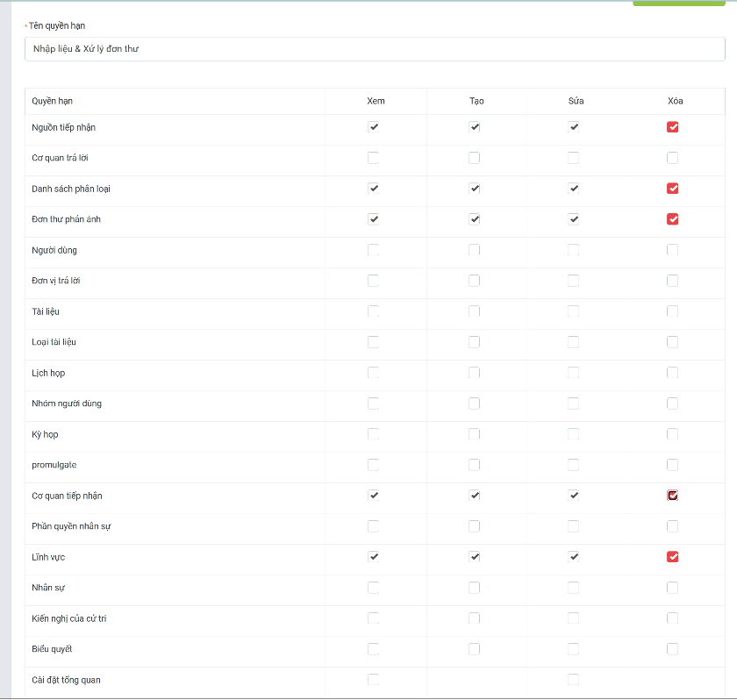Viewport: 737px width, 700px height.
Task: Check Xem for Phân quyền nhân sự
Action: [x=374, y=526]
